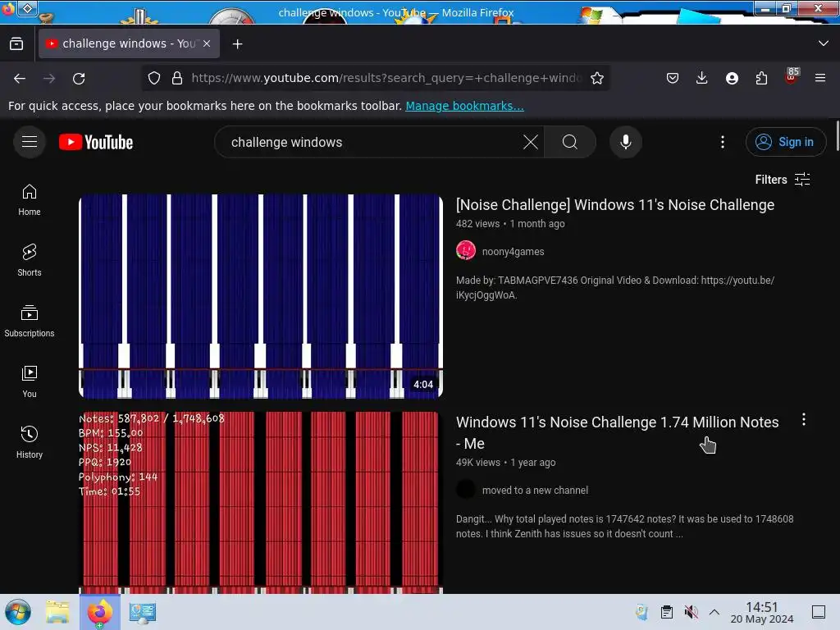Expand hidden system tray icons

pos(714,612)
